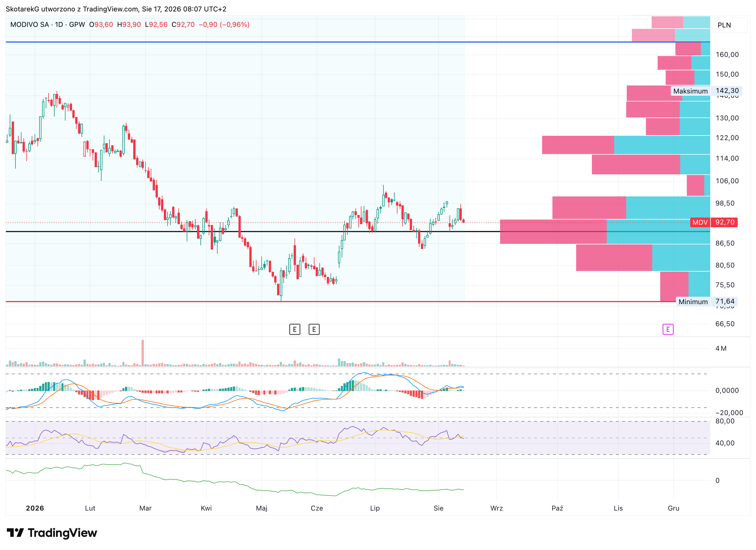
Task: Click the SkotarekG utworzono z TradingView.com caption
Action: click(x=116, y=9)
